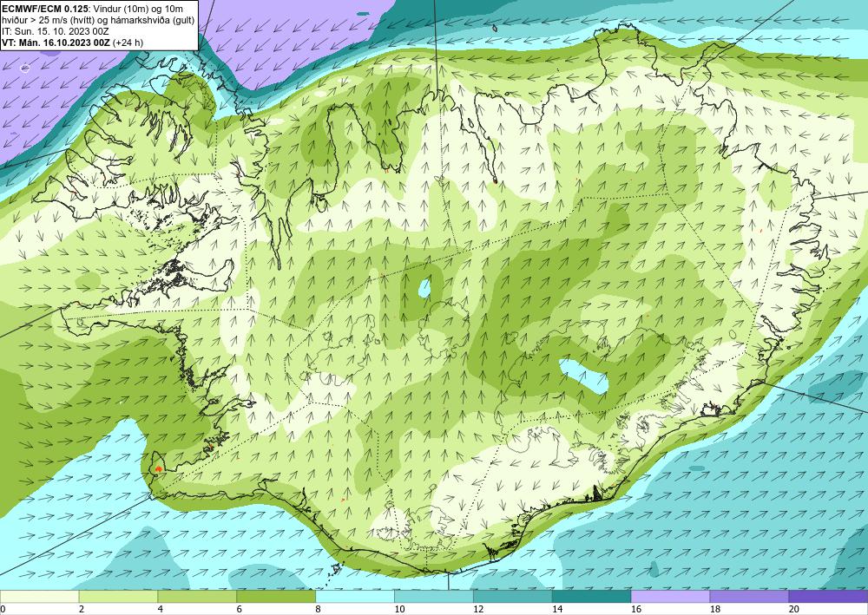
Task: Click the medium purple 18–20 m/s legend swatch
Action: (749, 597)
